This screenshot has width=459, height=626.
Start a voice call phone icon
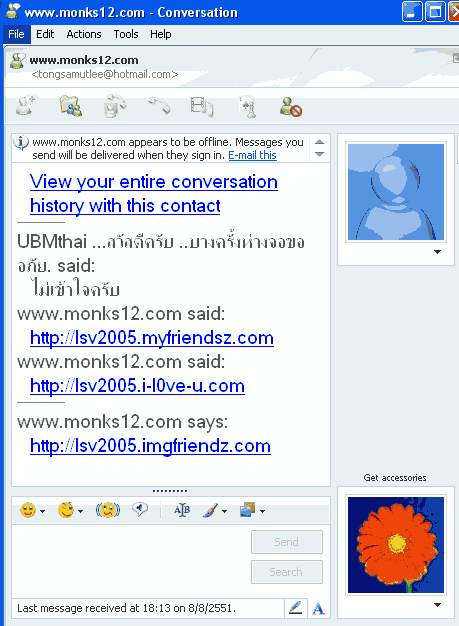point(159,106)
